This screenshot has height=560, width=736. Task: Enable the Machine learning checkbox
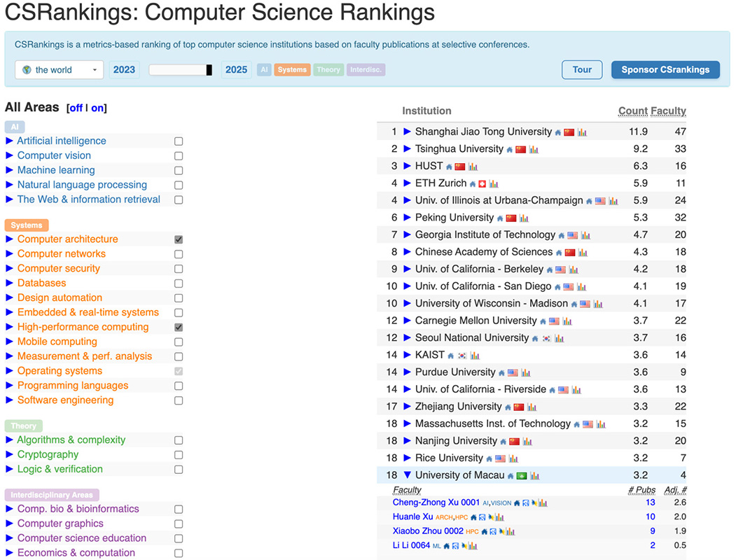(x=179, y=171)
